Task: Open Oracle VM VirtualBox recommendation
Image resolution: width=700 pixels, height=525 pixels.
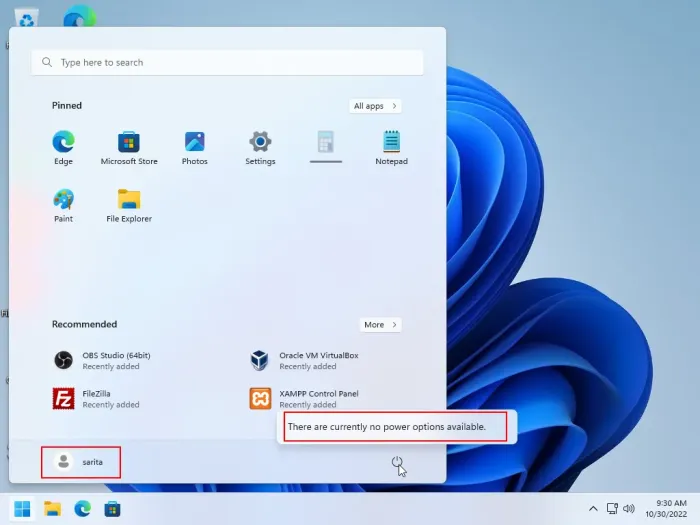Action: click(304, 360)
